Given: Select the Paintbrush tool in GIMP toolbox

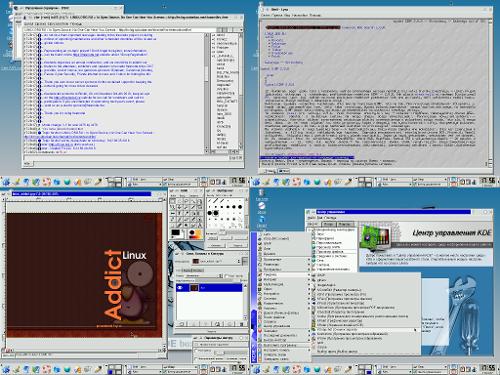Looking at the screenshot, I should coord(179,219).
